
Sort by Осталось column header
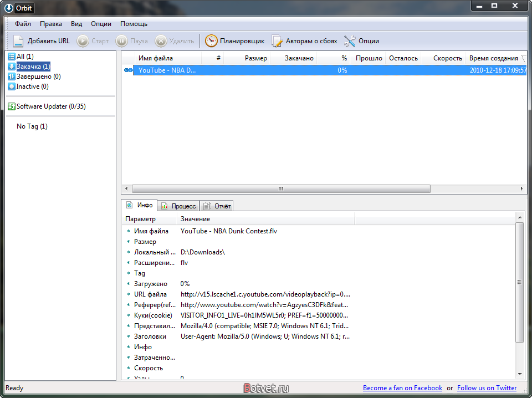point(403,58)
